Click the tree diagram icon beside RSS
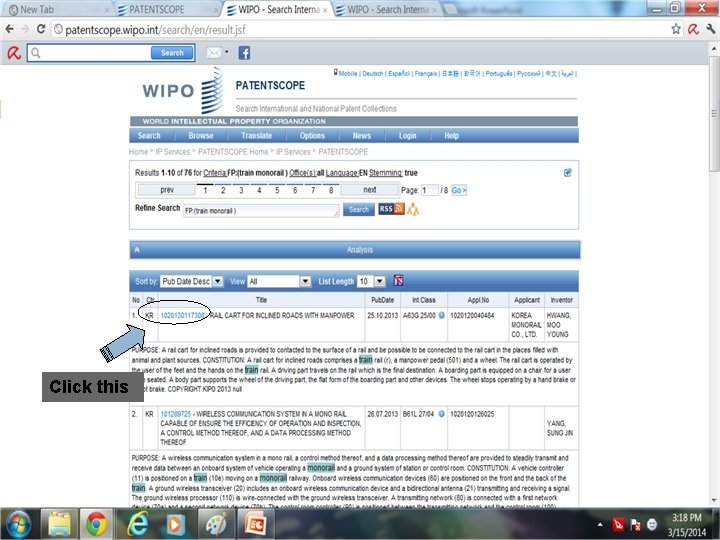 tap(413, 209)
